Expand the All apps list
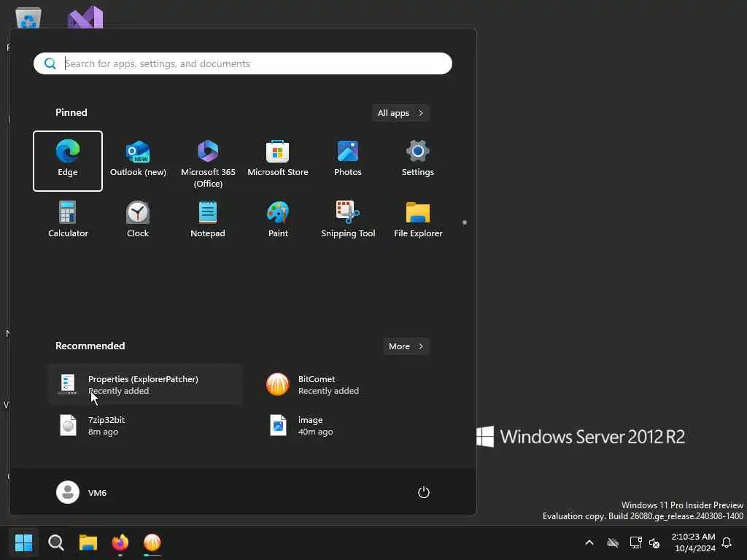Image resolution: width=747 pixels, height=560 pixels. pyautogui.click(x=400, y=113)
